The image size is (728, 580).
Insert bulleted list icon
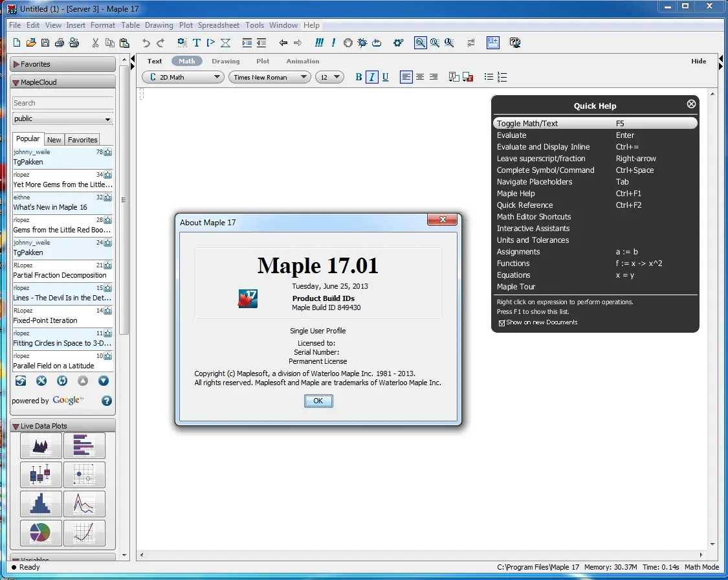(x=489, y=76)
